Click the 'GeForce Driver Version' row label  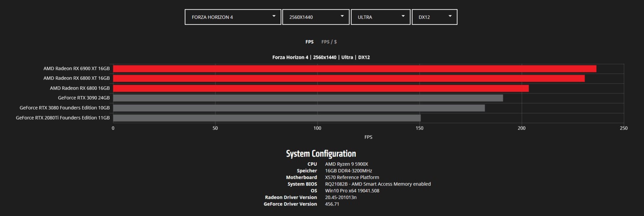coord(290,204)
